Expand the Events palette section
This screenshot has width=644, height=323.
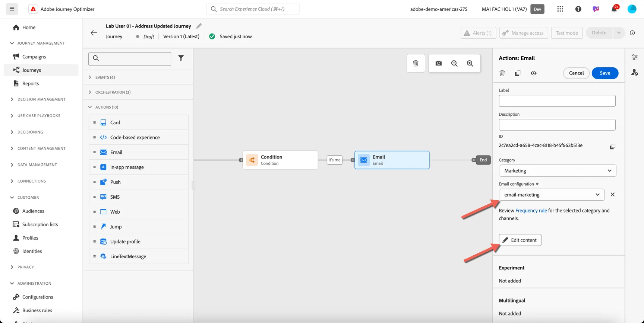[90, 77]
